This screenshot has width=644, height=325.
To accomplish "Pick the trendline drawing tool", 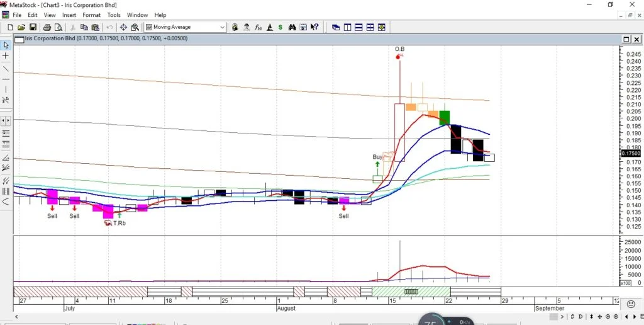I will tap(6, 68).
